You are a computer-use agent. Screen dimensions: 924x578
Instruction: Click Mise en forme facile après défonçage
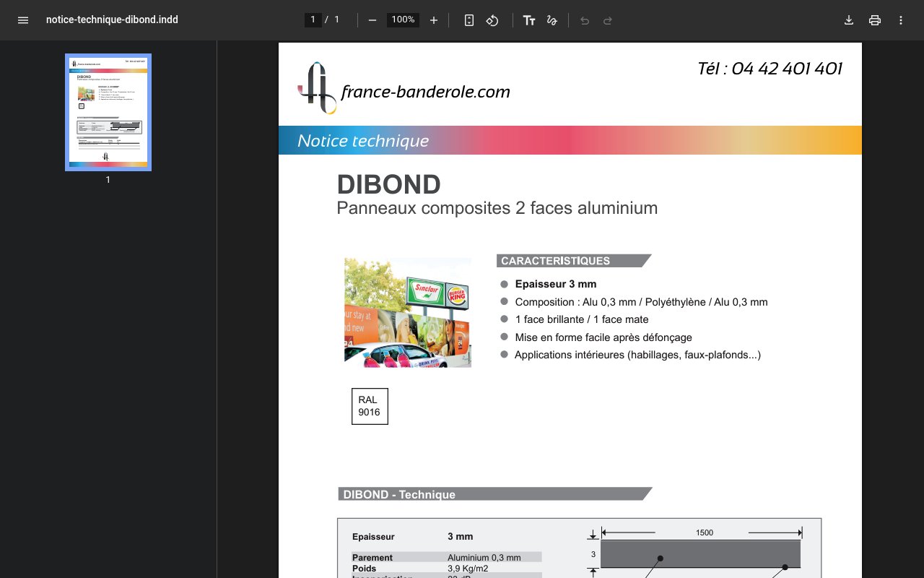coord(603,337)
